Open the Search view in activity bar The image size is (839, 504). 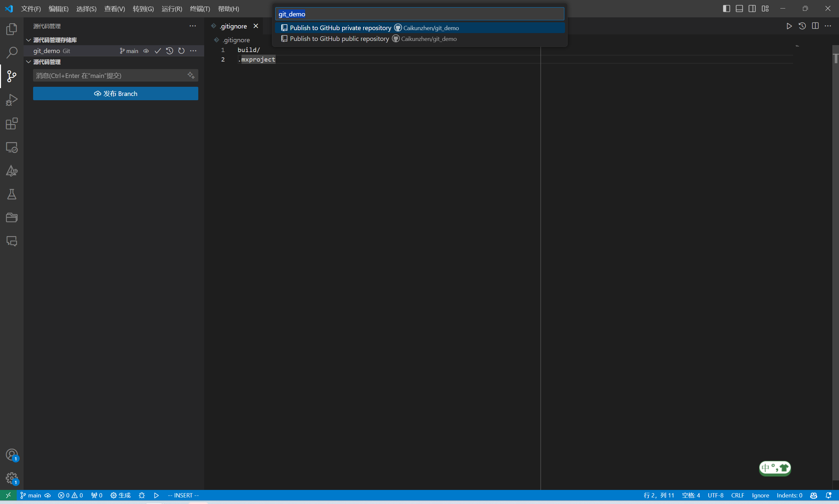[11, 53]
